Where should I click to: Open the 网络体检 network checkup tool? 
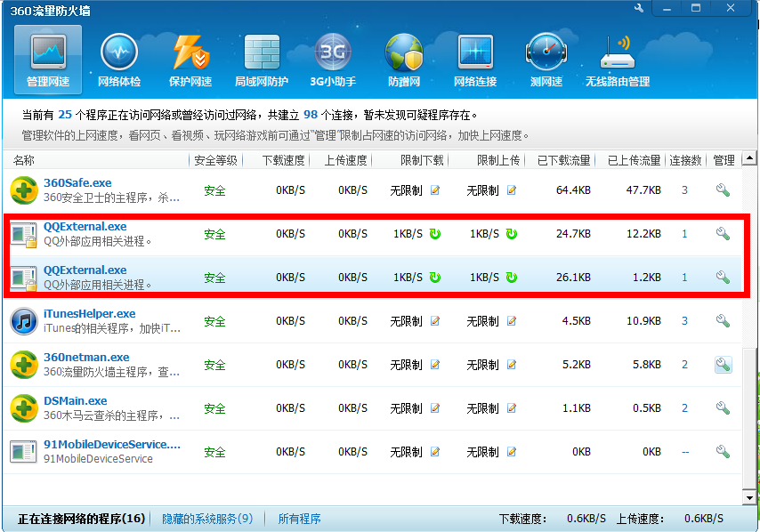[119, 60]
